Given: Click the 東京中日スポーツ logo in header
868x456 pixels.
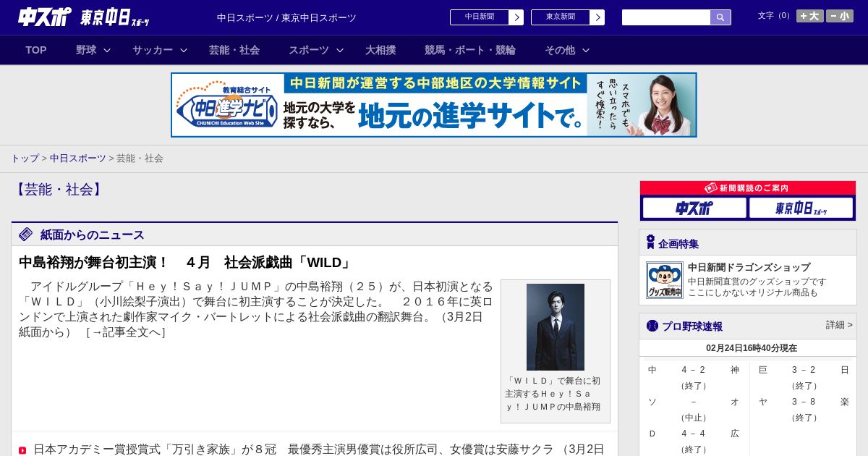Looking at the screenshot, I should click(115, 17).
